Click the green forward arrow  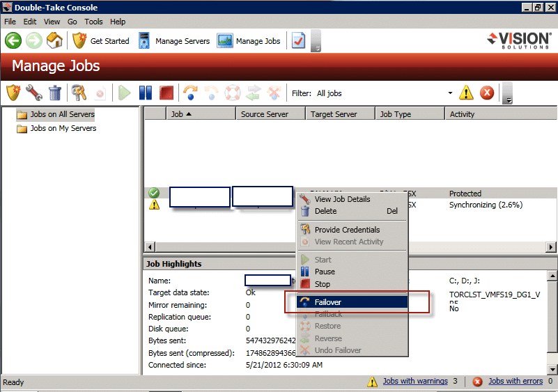[34, 40]
